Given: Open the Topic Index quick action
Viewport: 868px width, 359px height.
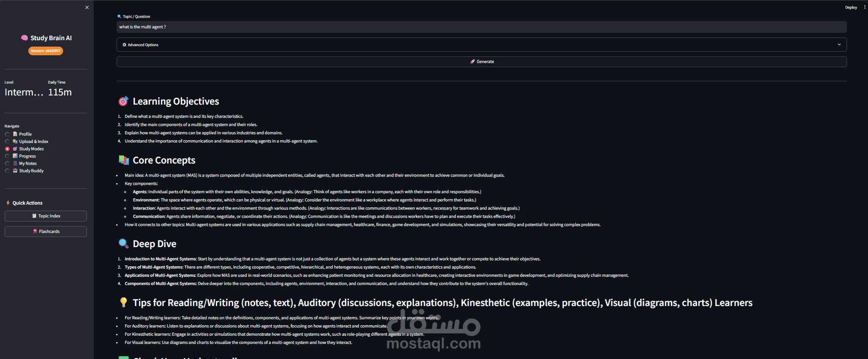Looking at the screenshot, I should (46, 216).
